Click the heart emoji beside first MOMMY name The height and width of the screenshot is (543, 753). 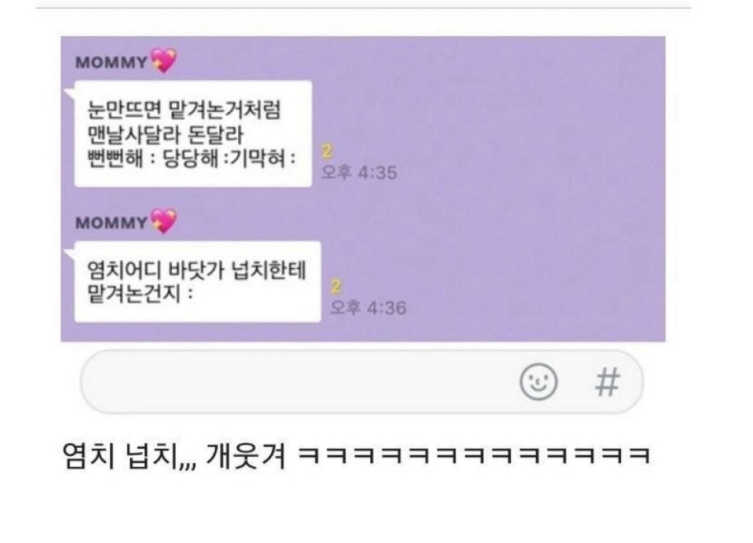[x=164, y=60]
